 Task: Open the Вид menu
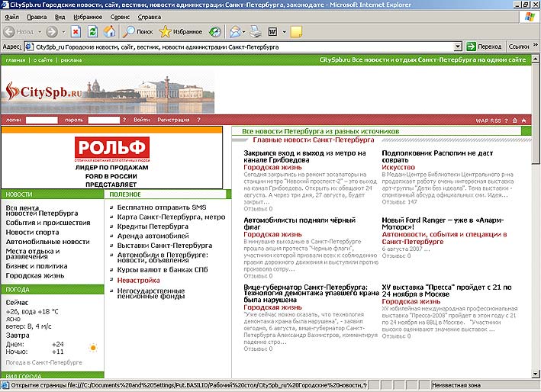tap(60, 17)
